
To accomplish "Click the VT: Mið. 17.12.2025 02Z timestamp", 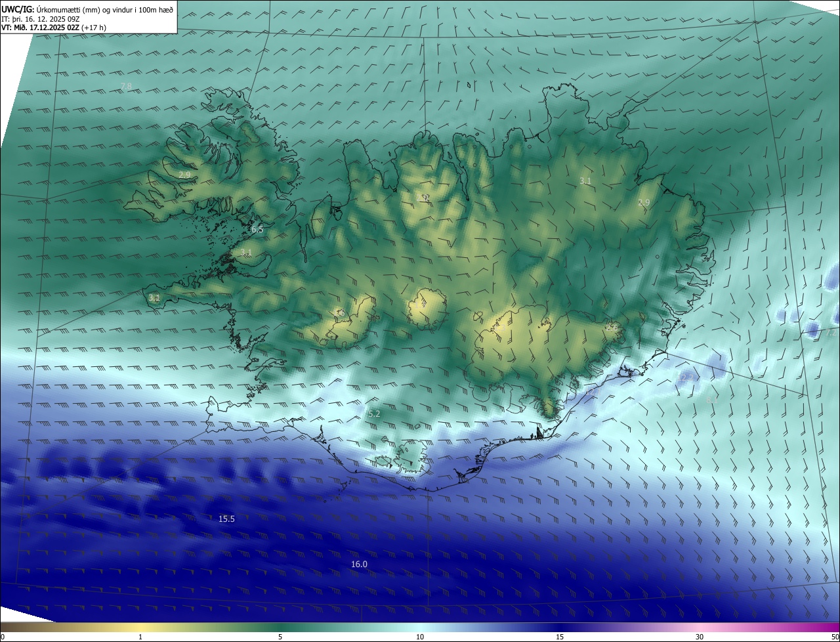I will coord(41,28).
